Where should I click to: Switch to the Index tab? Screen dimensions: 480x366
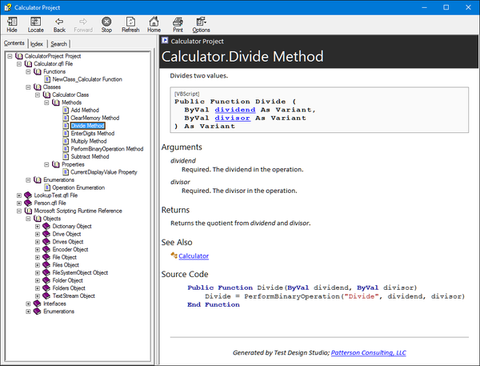pos(37,44)
